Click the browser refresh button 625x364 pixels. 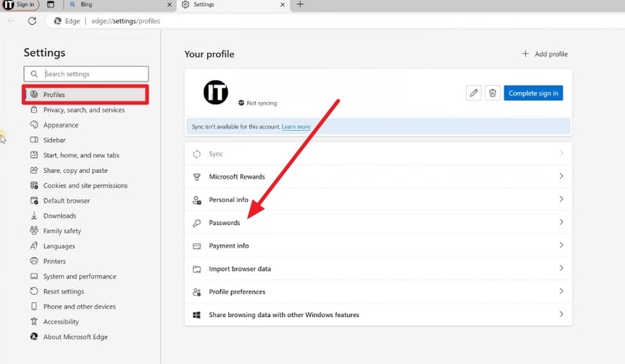click(32, 21)
